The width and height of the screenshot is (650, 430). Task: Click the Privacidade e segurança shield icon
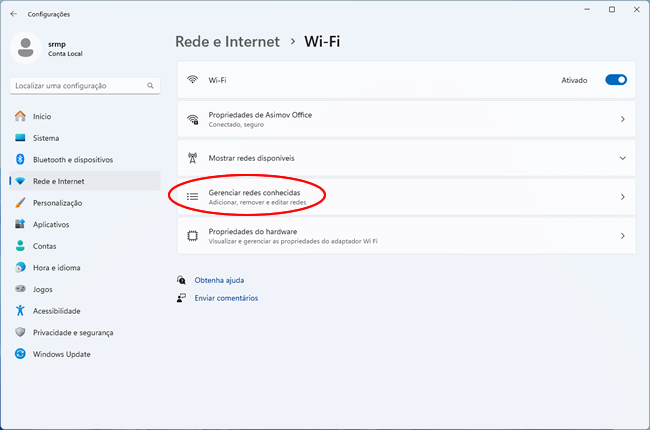pos(20,332)
